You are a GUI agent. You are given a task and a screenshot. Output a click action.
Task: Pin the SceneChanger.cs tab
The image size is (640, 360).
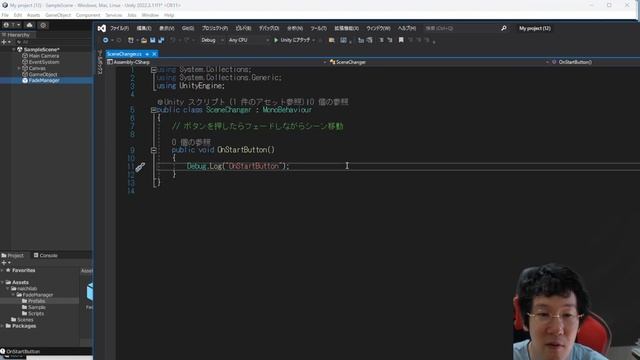point(147,54)
